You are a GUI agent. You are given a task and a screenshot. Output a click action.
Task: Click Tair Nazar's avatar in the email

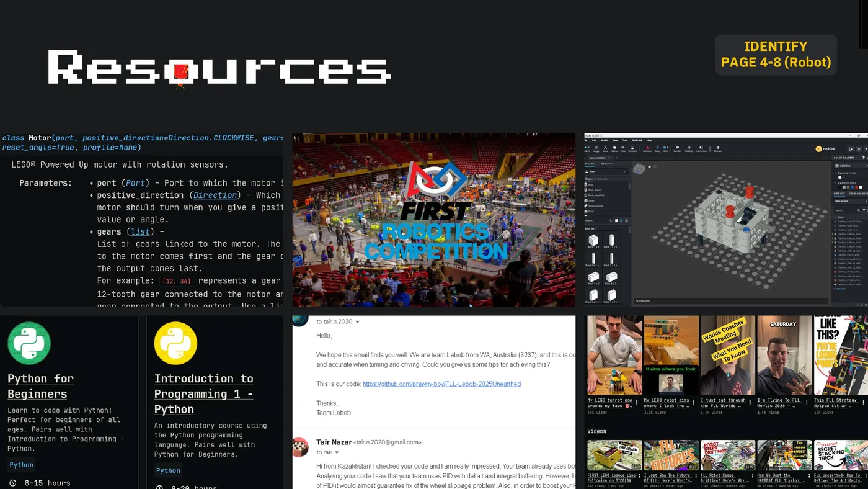(301, 447)
